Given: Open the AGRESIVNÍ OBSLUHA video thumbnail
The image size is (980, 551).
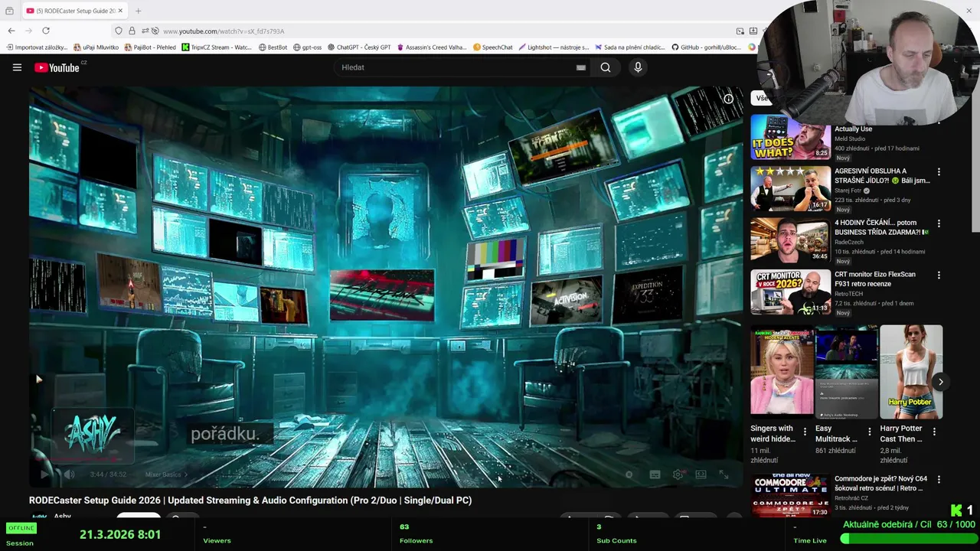Looking at the screenshot, I should [790, 189].
